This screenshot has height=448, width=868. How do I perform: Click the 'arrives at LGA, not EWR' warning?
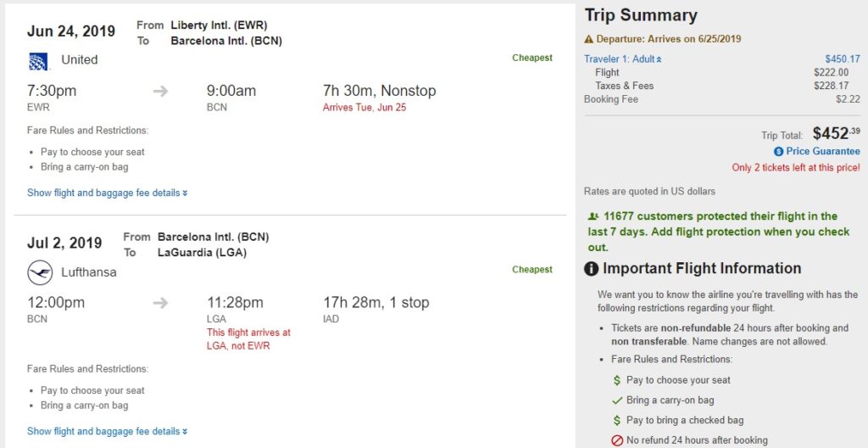click(248, 339)
